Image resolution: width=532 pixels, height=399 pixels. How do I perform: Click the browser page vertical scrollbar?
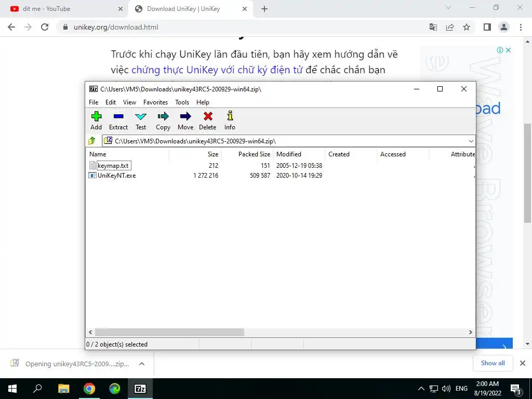tap(527, 173)
